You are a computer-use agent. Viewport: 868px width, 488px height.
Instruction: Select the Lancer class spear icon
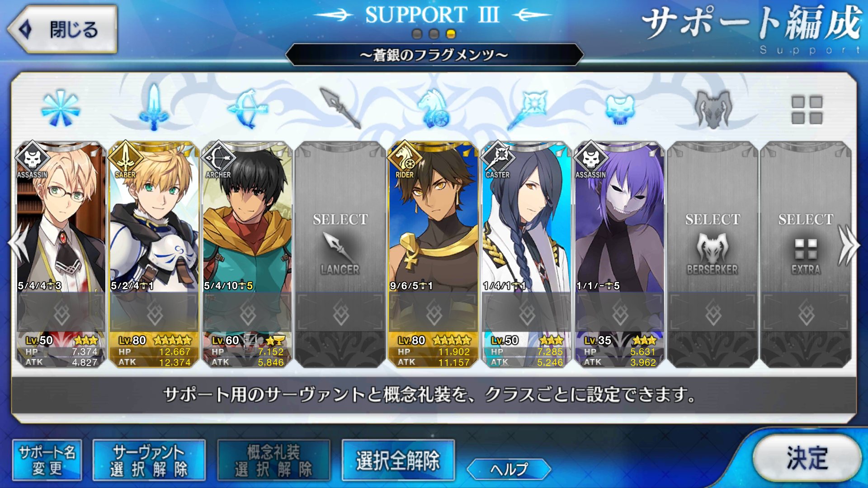click(340, 108)
